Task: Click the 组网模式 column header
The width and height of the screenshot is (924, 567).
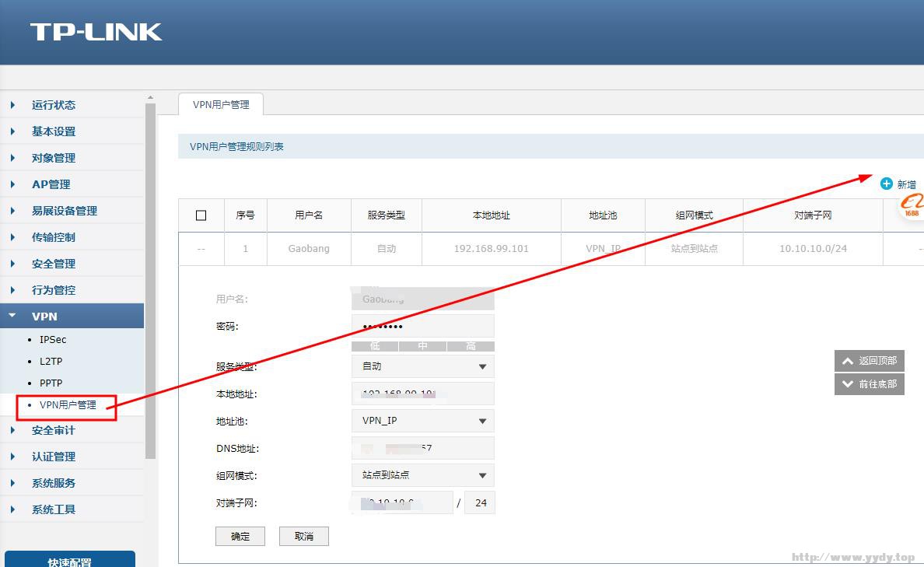Action: (x=695, y=215)
